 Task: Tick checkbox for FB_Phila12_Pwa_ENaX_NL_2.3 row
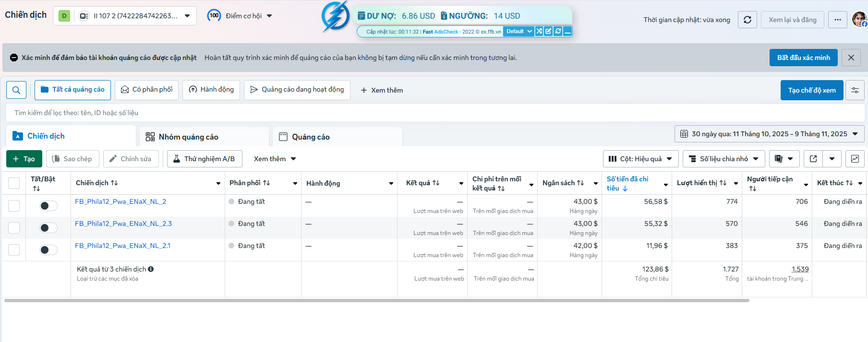(14, 228)
